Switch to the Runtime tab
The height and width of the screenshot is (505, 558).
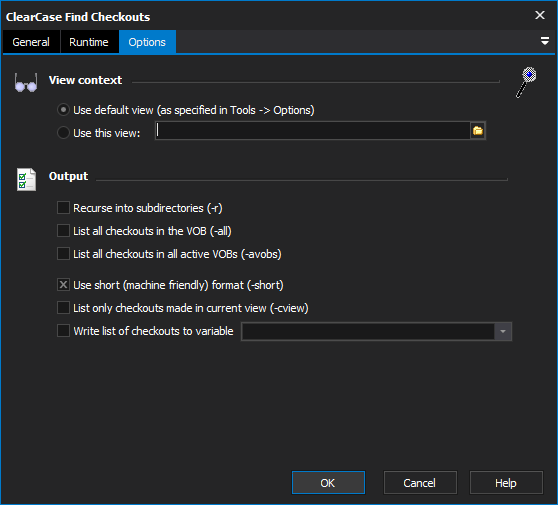[x=89, y=42]
